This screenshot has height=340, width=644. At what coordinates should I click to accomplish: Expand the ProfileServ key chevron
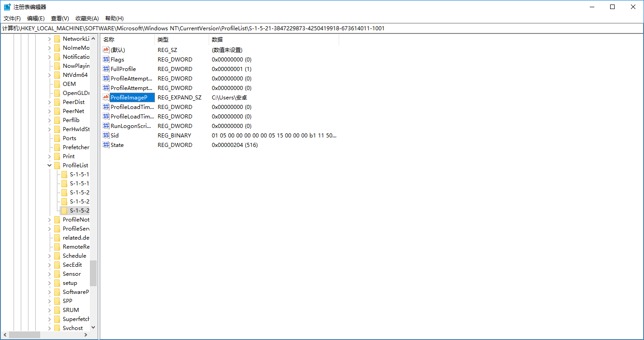coord(50,229)
